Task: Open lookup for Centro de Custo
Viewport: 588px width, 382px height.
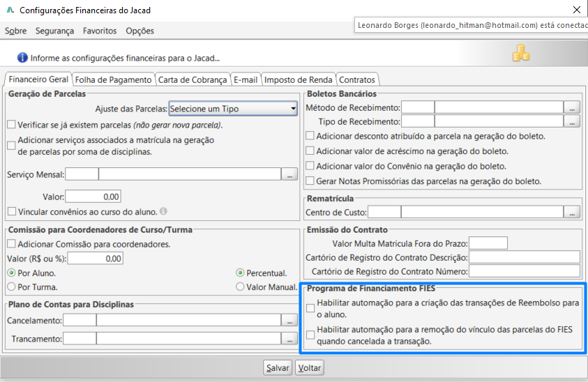Action: click(572, 212)
